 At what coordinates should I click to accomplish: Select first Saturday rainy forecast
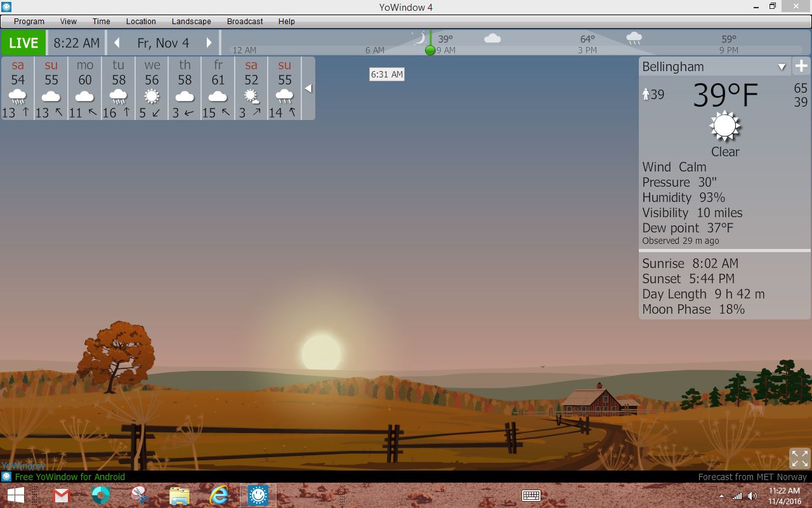pyautogui.click(x=18, y=88)
